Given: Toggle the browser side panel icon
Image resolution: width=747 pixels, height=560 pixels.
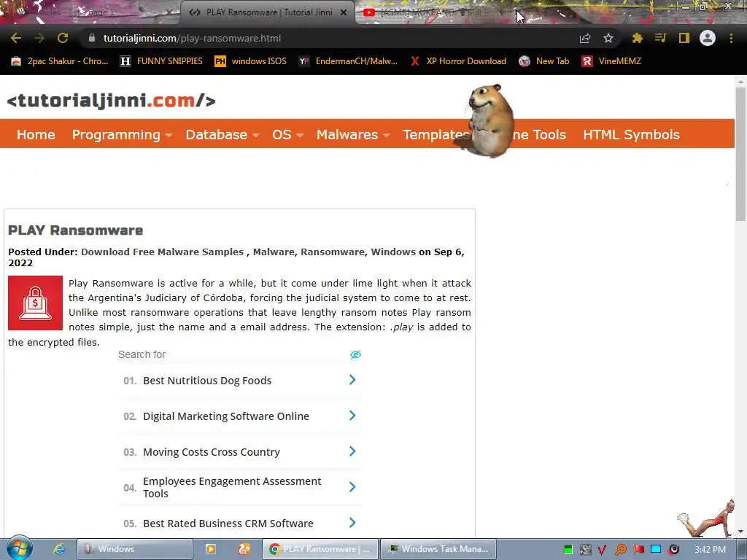Looking at the screenshot, I should tap(684, 38).
